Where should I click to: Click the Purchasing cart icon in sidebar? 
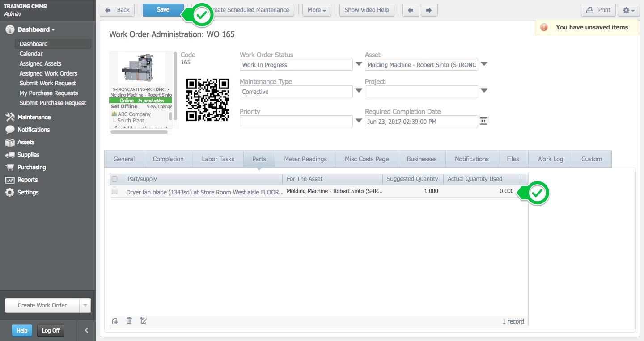click(x=10, y=167)
